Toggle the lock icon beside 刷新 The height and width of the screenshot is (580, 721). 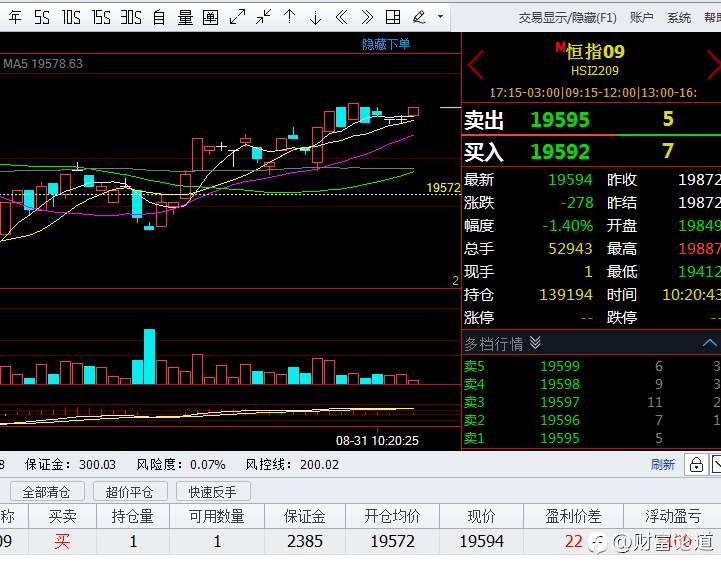(696, 465)
